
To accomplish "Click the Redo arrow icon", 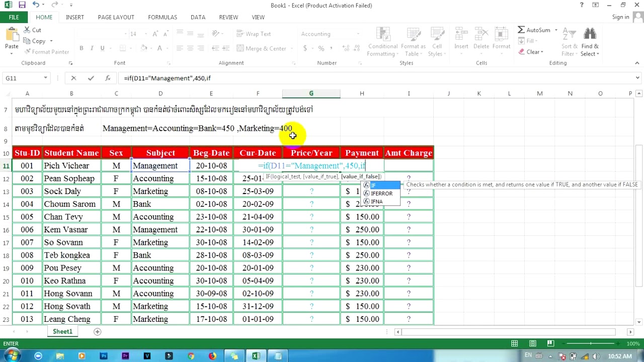I will (x=54, y=5).
